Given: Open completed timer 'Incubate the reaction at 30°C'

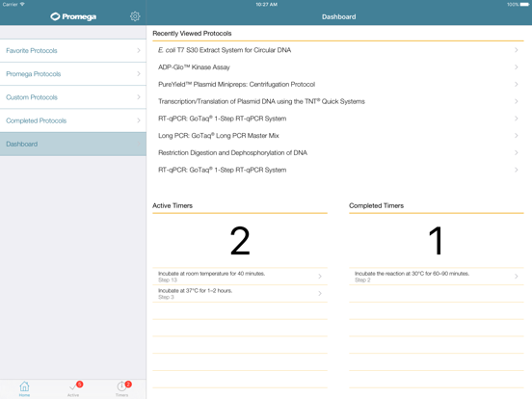Looking at the screenshot, I should point(437,277).
